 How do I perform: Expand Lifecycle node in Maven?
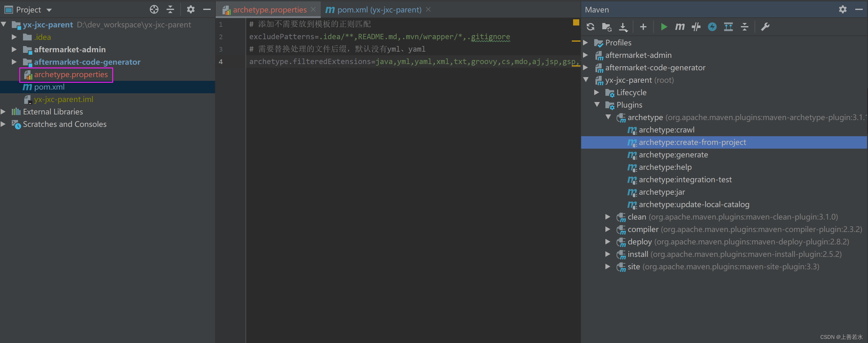click(597, 92)
